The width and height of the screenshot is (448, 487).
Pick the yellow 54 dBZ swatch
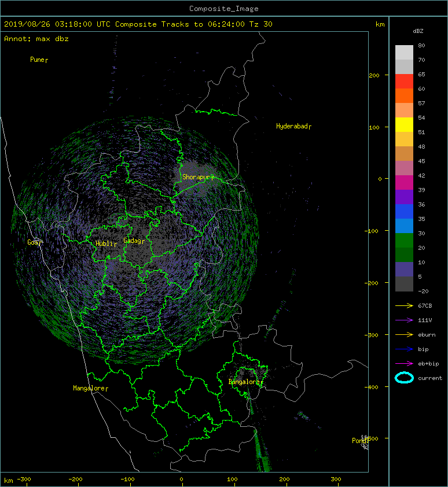point(404,124)
